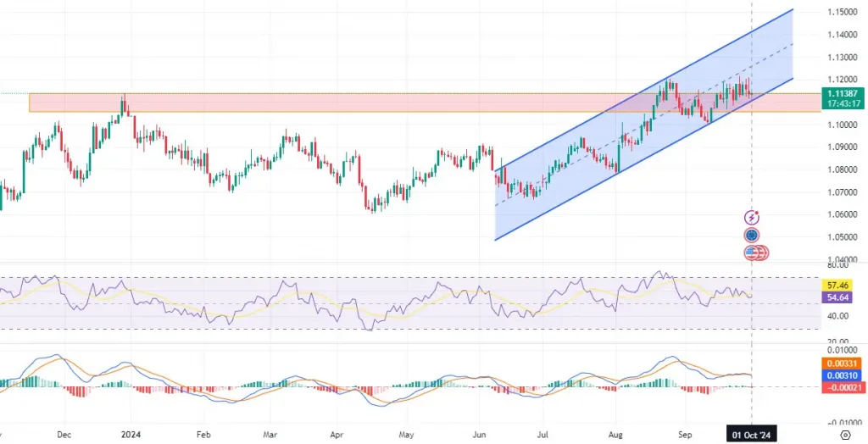
Task: Click the 1.12000 price scale label
Action: point(842,80)
